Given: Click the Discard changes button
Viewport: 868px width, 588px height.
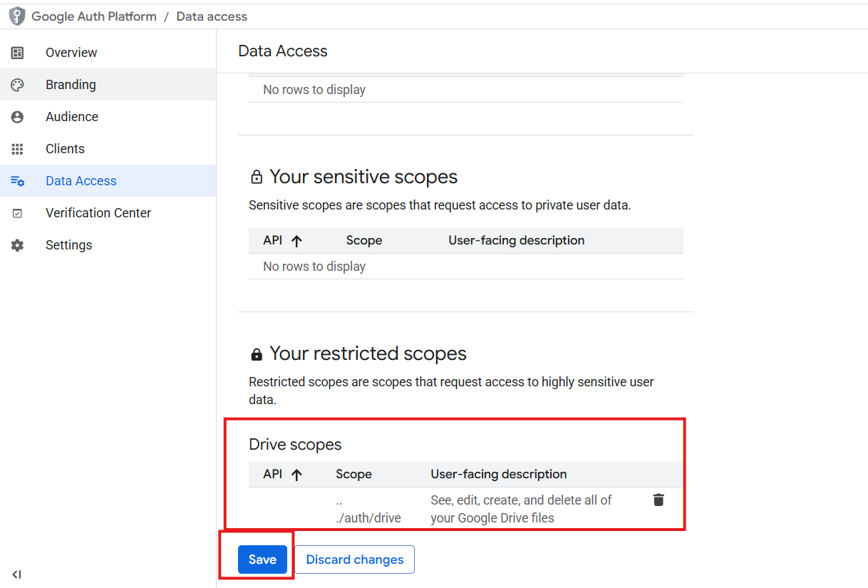Looking at the screenshot, I should 354,559.
